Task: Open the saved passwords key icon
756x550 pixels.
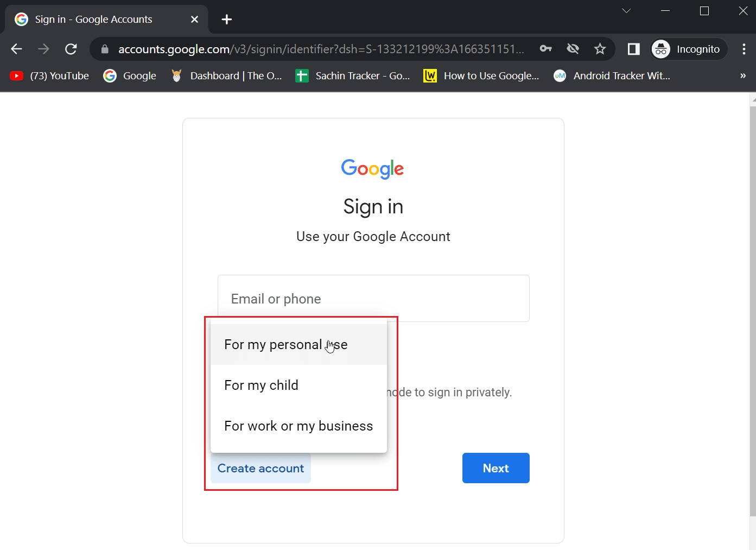Action: coord(545,49)
